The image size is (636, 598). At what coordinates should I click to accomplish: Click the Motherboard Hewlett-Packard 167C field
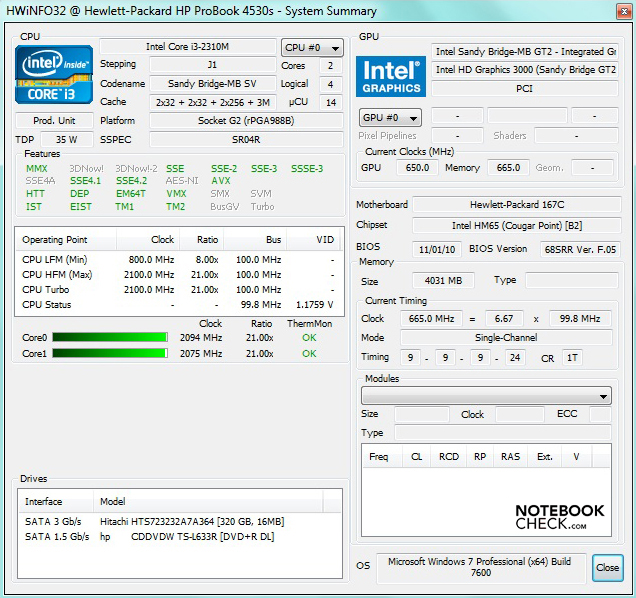(517, 204)
